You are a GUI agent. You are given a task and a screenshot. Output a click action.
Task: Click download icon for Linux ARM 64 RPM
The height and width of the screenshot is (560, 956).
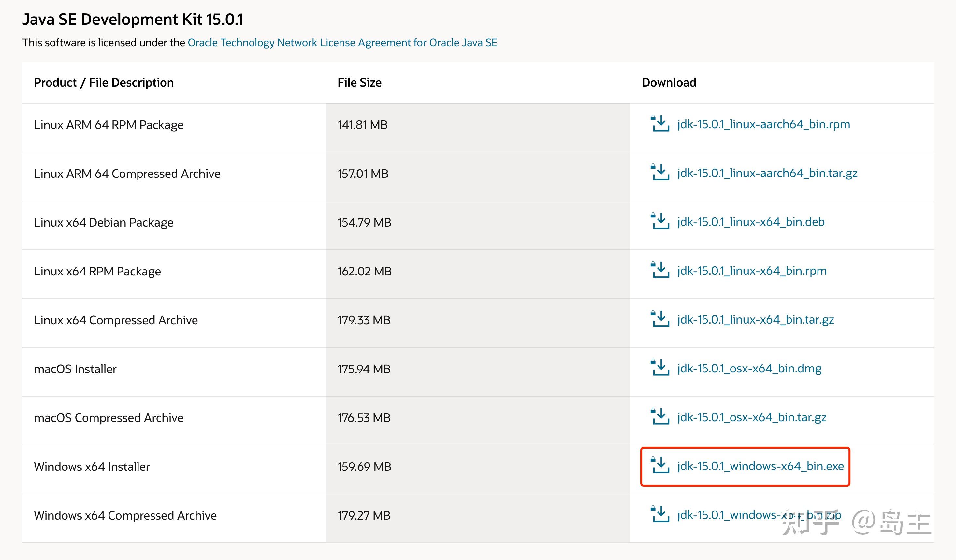(x=660, y=124)
